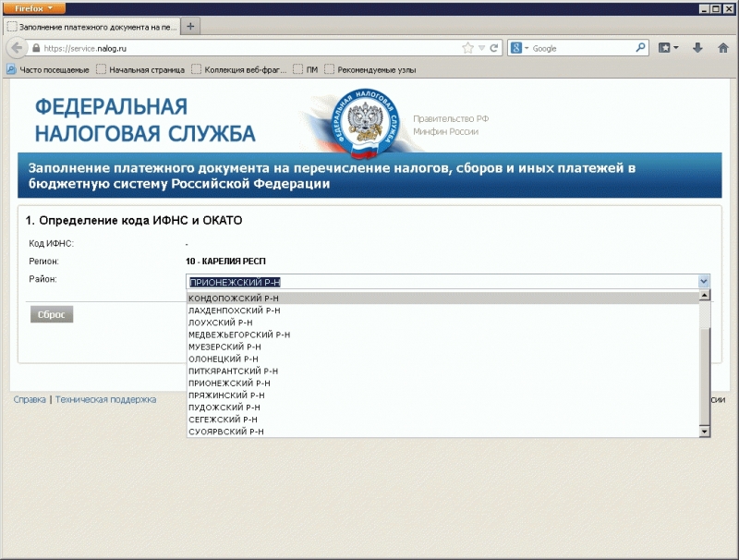Open the bookmarks menu toolbar icon

[x=669, y=48]
